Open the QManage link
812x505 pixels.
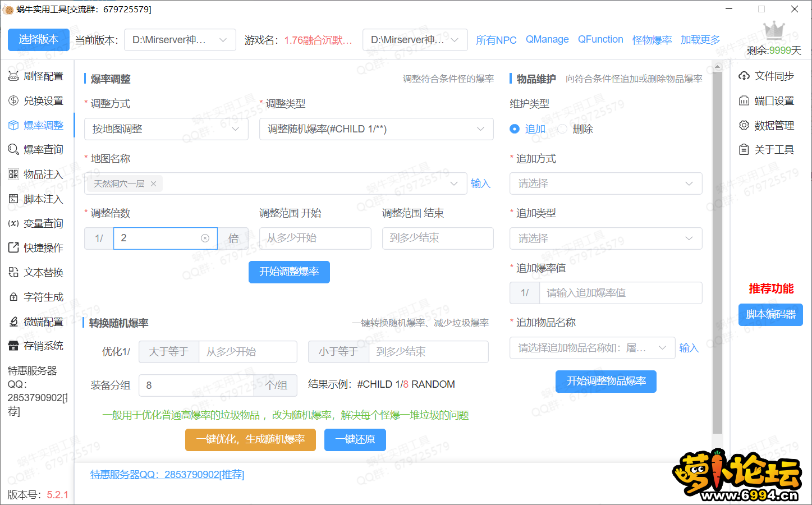[547, 39]
